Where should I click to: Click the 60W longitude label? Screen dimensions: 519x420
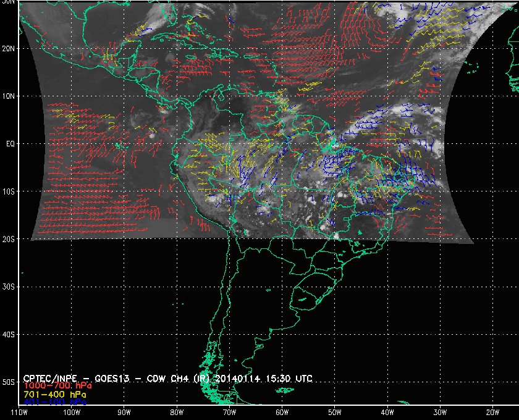tap(282, 413)
